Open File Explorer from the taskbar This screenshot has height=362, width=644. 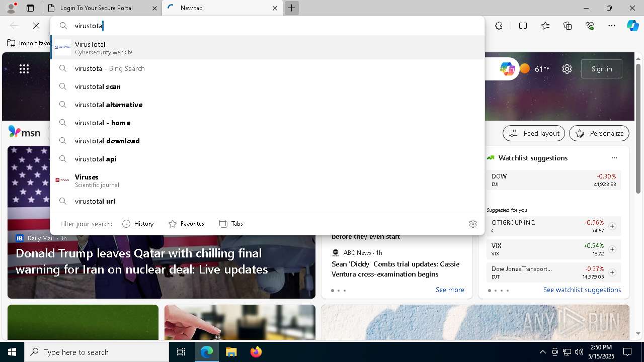pos(231,352)
